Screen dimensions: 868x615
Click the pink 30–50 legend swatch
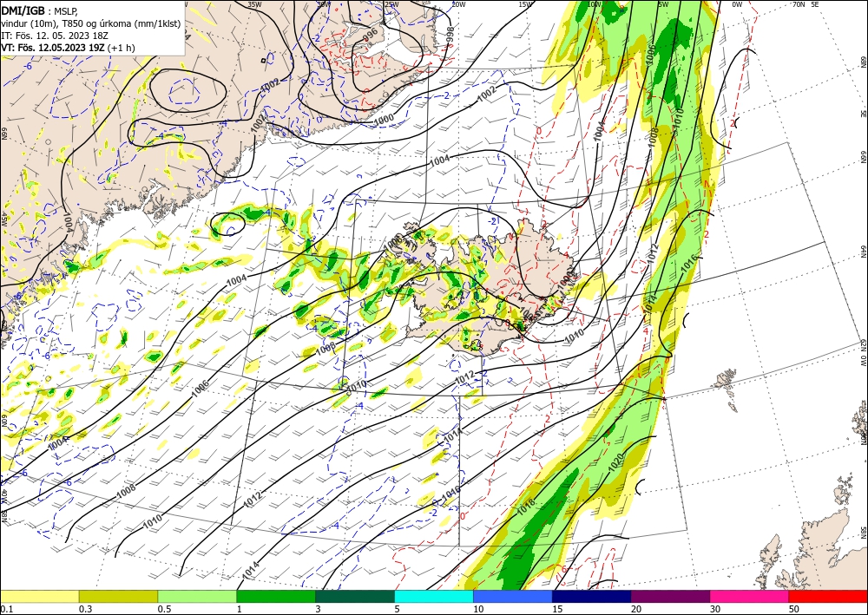[x=750, y=596]
